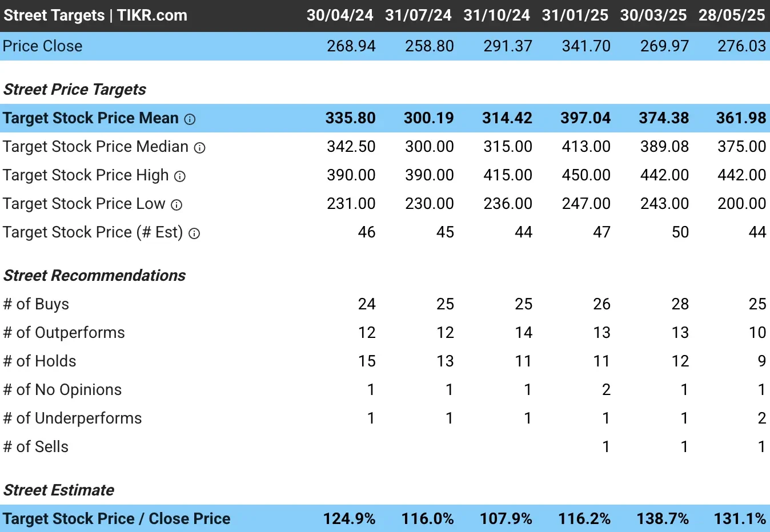Click the 124.9% ratio value
This screenshot has height=532, width=770.
click(349, 519)
